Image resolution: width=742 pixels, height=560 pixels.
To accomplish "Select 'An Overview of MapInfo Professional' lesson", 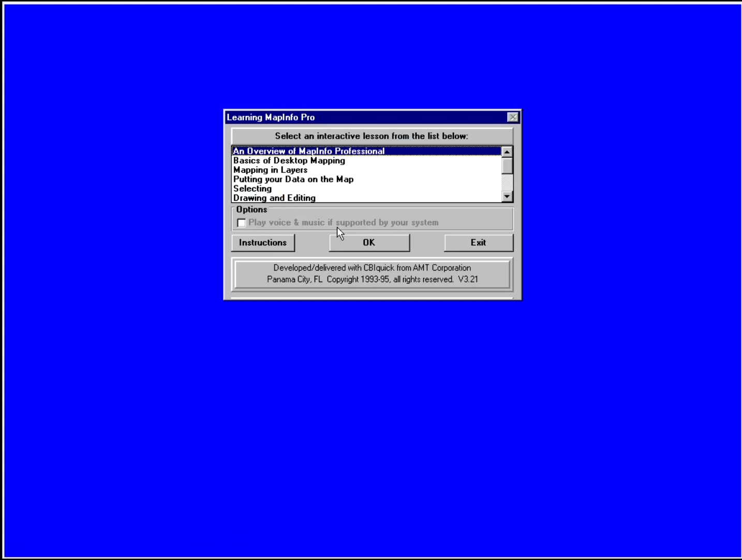I will click(x=366, y=151).
